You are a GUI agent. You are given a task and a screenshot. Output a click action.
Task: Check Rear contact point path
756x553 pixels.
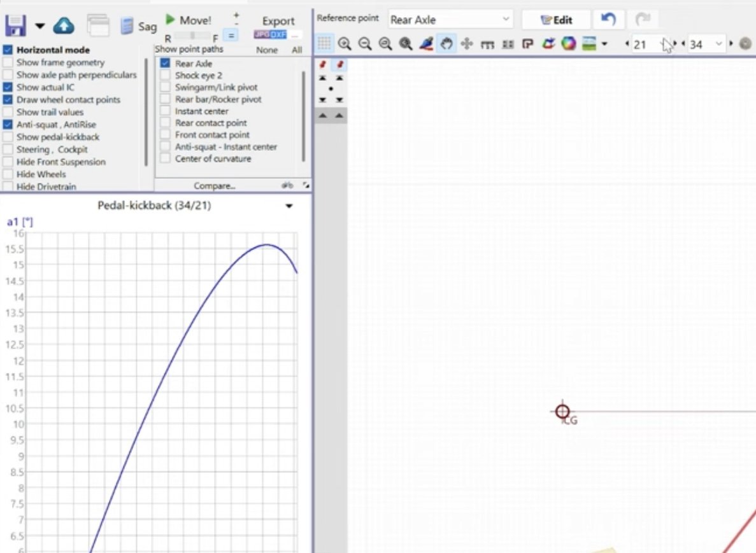pos(166,123)
